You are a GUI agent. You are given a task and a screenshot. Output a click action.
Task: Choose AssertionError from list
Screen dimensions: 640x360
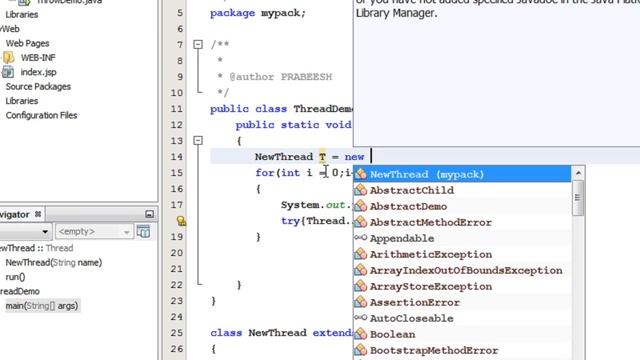[x=462, y=302]
